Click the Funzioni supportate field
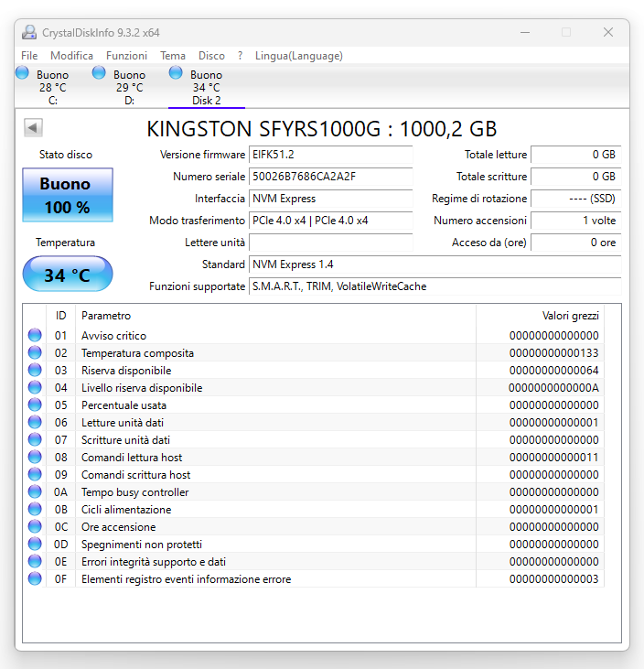Viewport: 644px width, 669px height. [435, 286]
